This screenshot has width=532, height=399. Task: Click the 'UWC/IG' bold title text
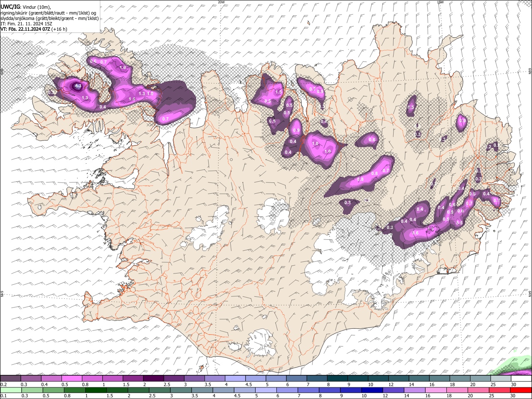pos(10,7)
